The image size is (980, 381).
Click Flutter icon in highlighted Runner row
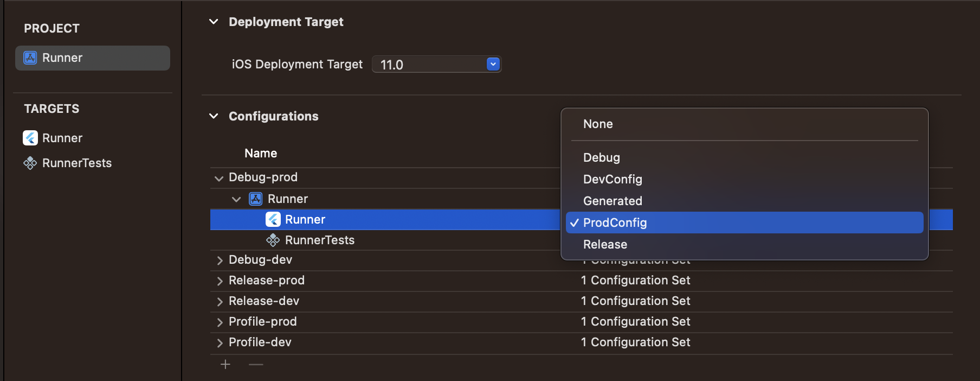[273, 219]
